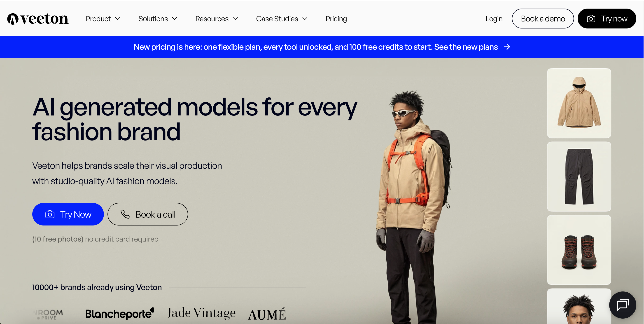
Task: Click camera icon in blue Try Now button
Action: pos(50,214)
